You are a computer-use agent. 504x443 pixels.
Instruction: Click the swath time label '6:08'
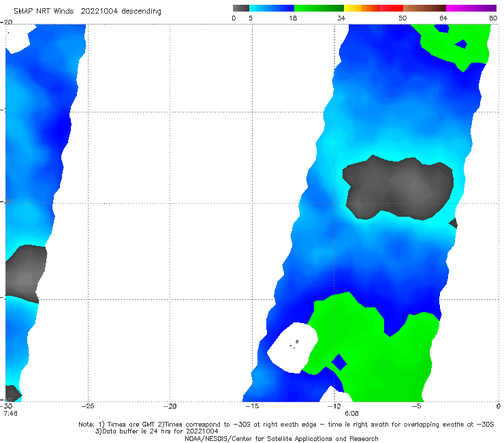[x=351, y=413]
